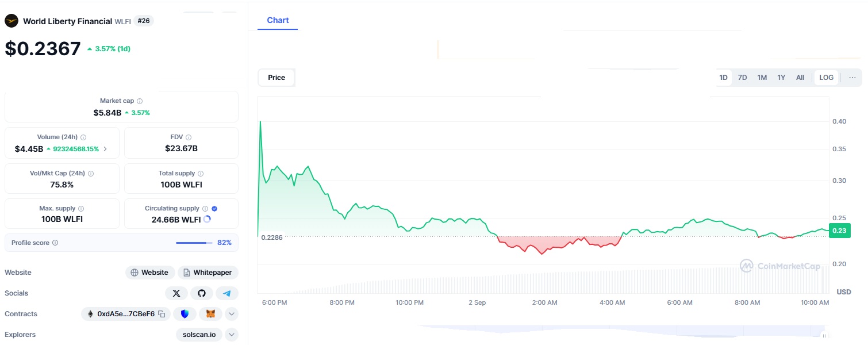Click the 100B WLFI value under Total supply
Screen dimensions: 868x345
tap(181, 185)
